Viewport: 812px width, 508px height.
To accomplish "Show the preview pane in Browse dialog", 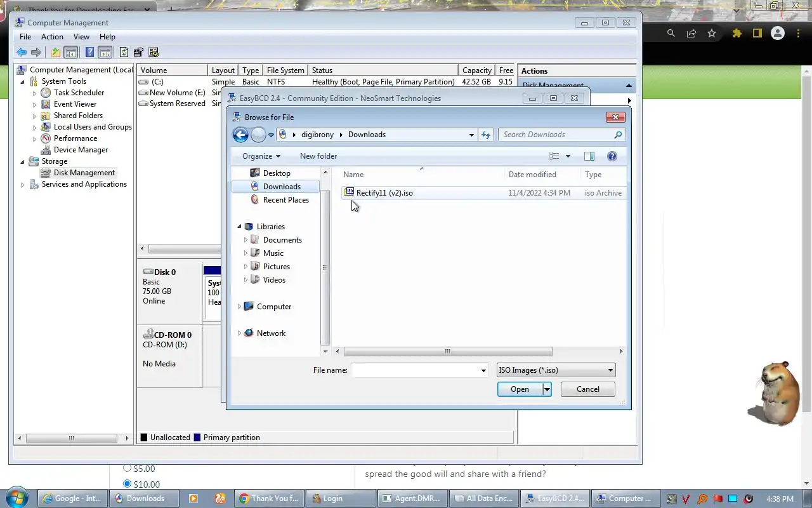I will [x=589, y=156].
